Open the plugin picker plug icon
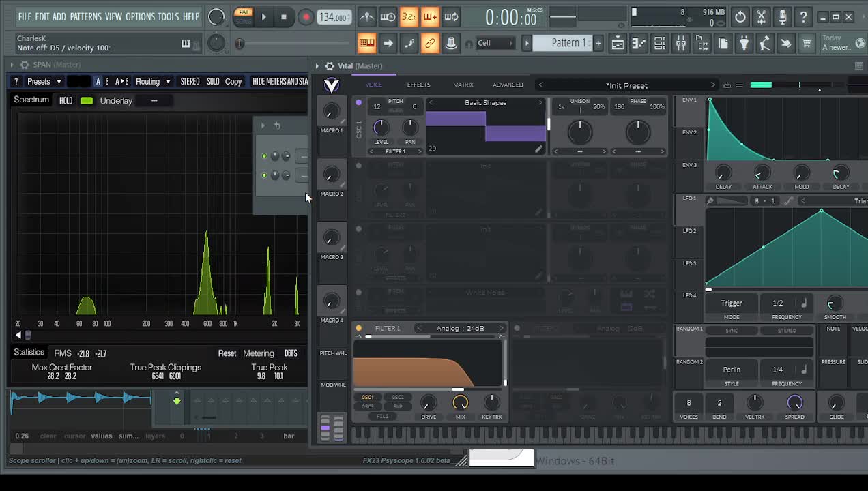 tap(744, 44)
